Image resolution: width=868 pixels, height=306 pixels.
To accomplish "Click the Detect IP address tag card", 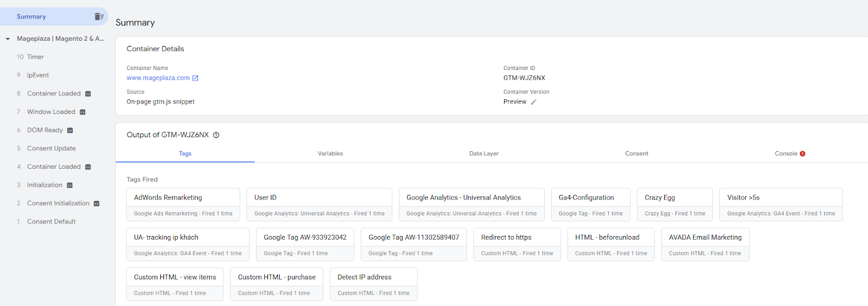I will coord(373,284).
